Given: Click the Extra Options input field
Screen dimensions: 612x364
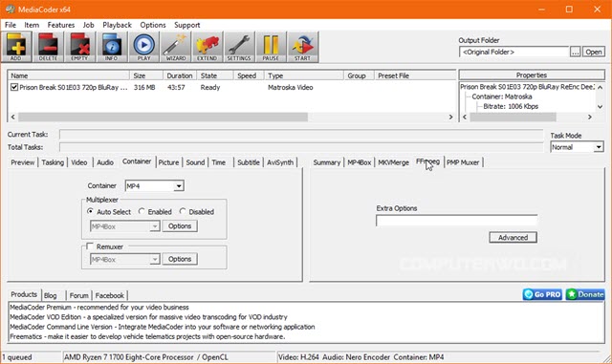Looking at the screenshot, I should pyautogui.click(x=457, y=221).
